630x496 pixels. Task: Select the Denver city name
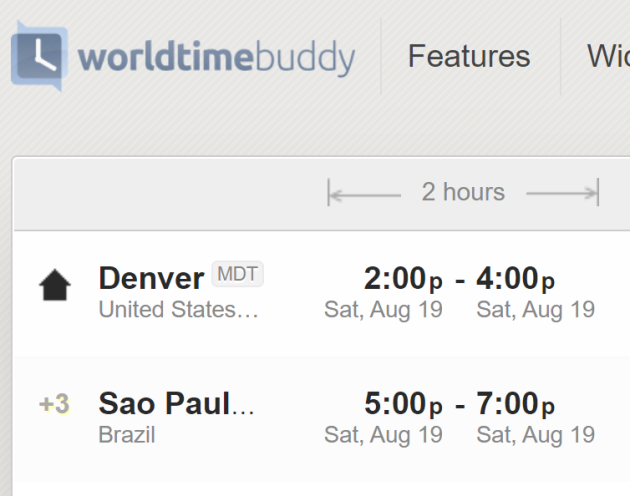coord(151,278)
